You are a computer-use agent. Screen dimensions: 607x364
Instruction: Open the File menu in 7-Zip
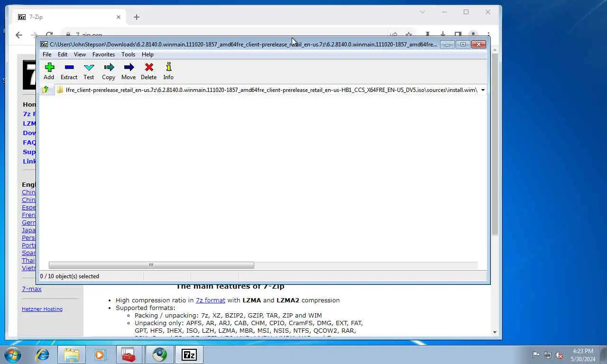point(47,55)
